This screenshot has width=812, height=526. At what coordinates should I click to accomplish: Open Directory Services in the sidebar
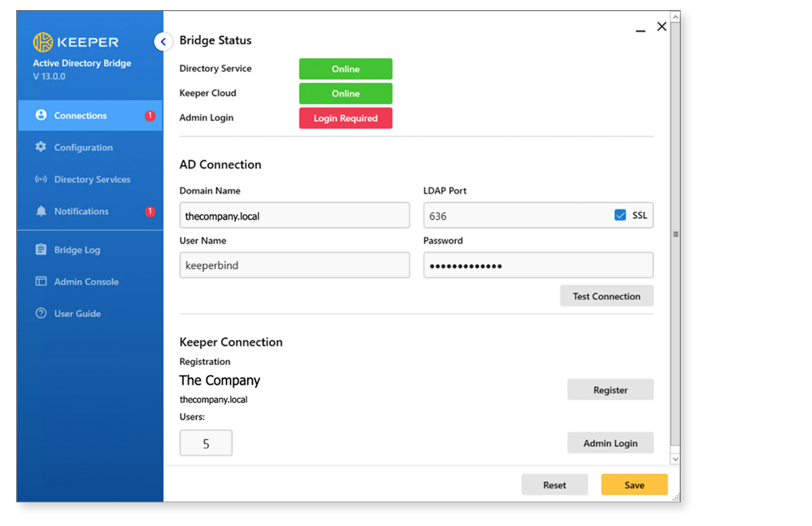(x=90, y=179)
